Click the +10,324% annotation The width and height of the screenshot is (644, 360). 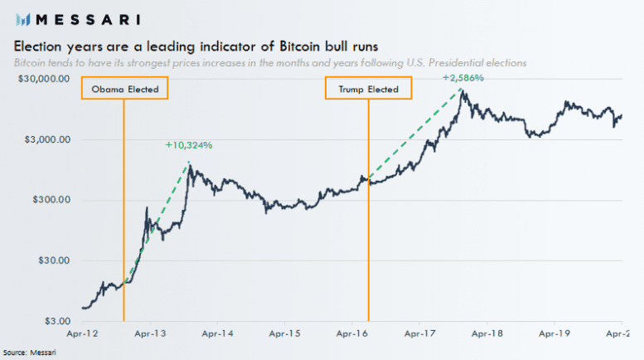pyautogui.click(x=189, y=145)
